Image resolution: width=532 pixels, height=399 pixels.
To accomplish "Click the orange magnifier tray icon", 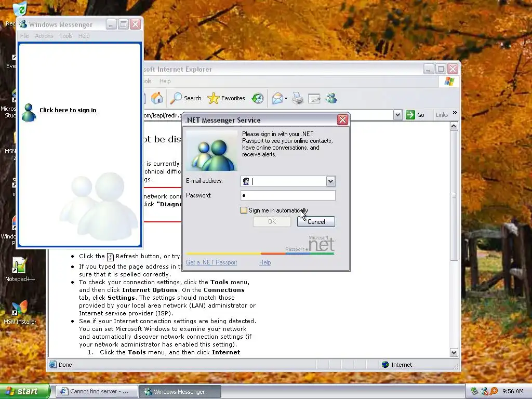I will (494, 391).
